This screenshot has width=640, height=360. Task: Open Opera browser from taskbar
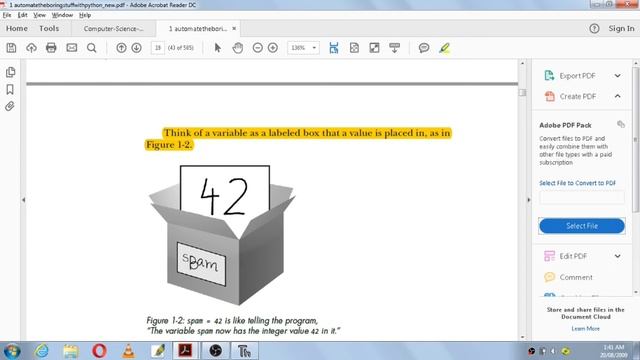(x=99, y=351)
